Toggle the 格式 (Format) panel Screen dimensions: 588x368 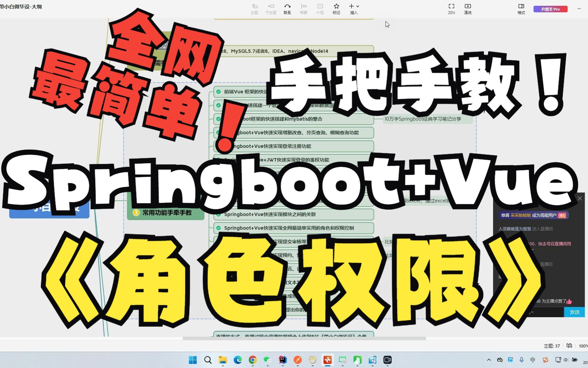521,9
